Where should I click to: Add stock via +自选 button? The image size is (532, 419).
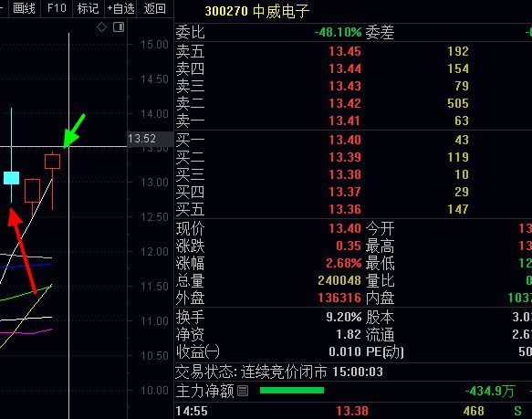coord(120,8)
